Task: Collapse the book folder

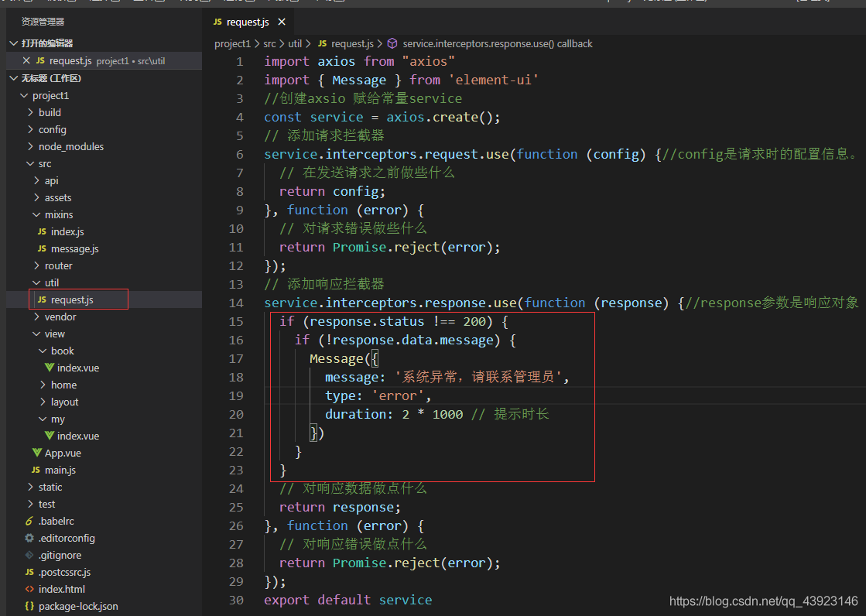Action: pos(43,351)
